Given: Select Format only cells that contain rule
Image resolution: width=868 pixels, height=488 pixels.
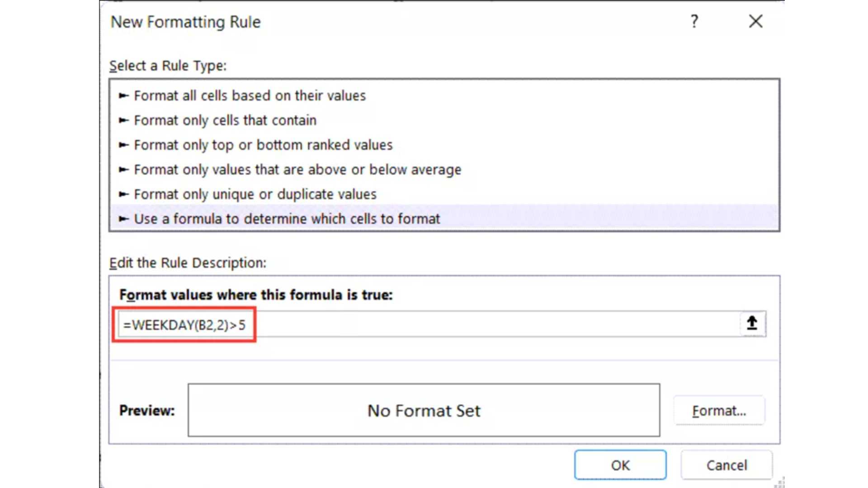Looking at the screenshot, I should (225, 120).
